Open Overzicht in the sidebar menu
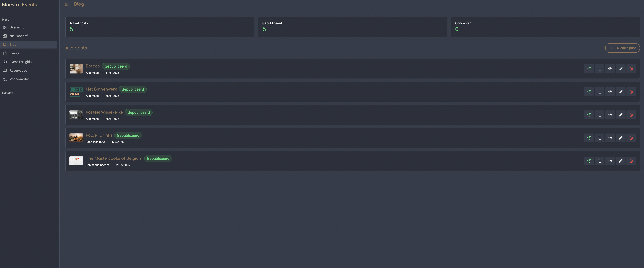The width and height of the screenshot is (644, 268). 29,27
